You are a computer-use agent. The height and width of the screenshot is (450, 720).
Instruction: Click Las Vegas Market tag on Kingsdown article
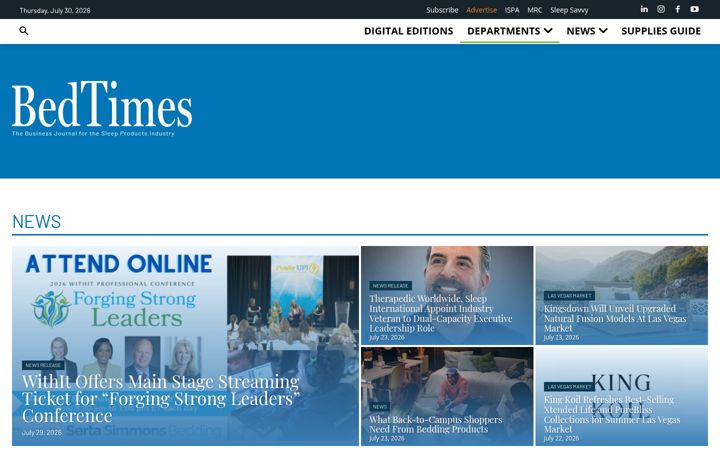click(569, 296)
